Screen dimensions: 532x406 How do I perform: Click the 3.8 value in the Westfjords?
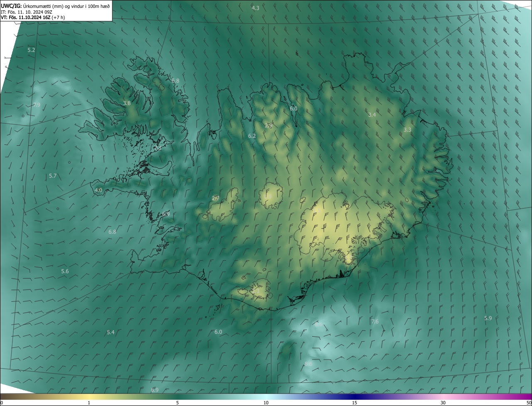pyautogui.click(x=127, y=103)
